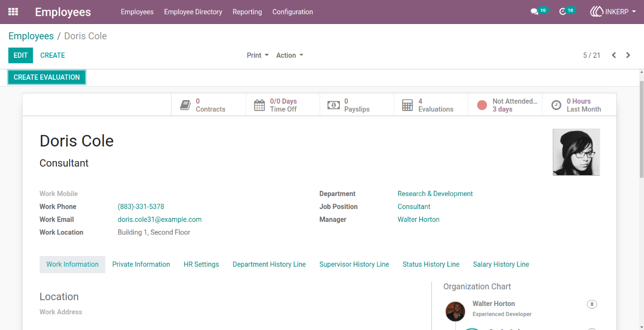Go back to Employees breadcrumb link
This screenshot has height=330, width=644.
31,36
